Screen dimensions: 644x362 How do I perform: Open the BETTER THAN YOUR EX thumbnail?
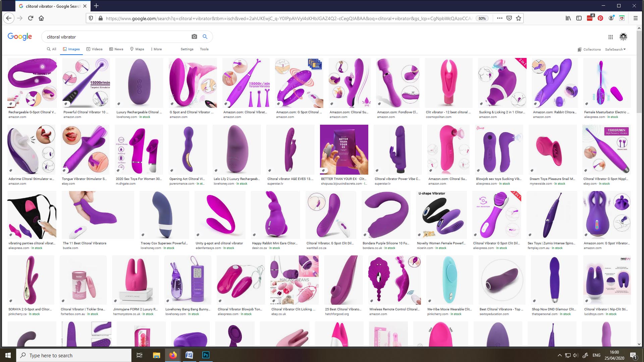(344, 149)
